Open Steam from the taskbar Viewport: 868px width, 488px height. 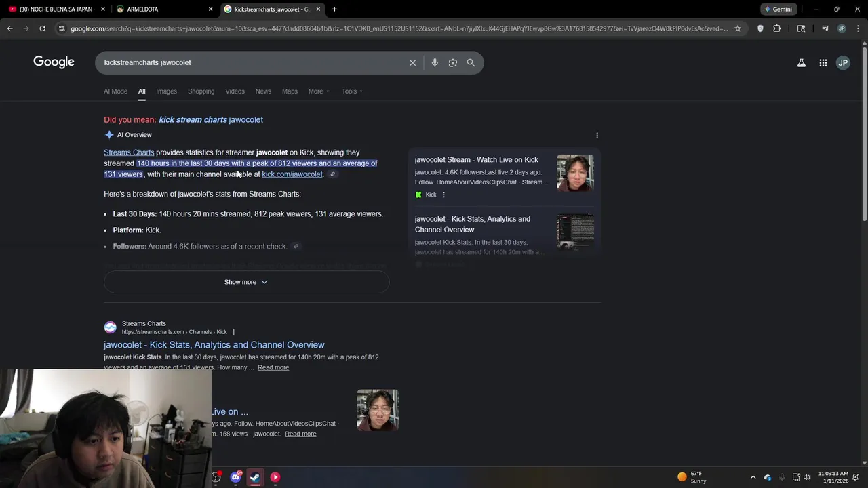[x=255, y=477]
